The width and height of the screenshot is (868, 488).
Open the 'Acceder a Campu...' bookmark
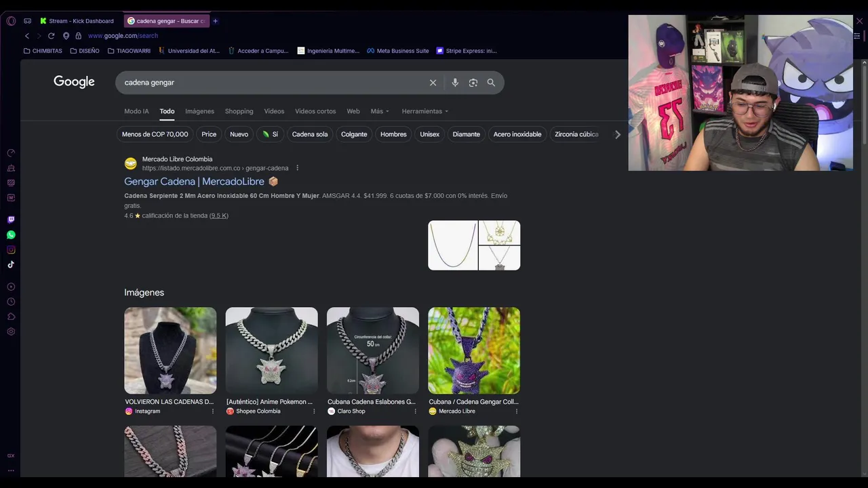258,51
